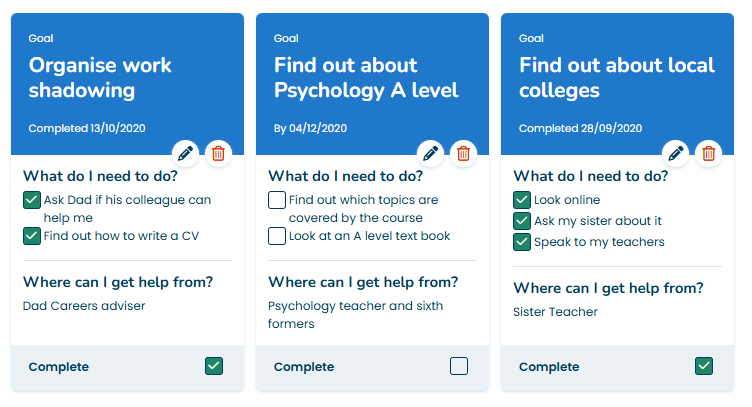Viewport: 752px width, 407px height.
Task: Tick Look at an A level text book
Action: point(277,236)
